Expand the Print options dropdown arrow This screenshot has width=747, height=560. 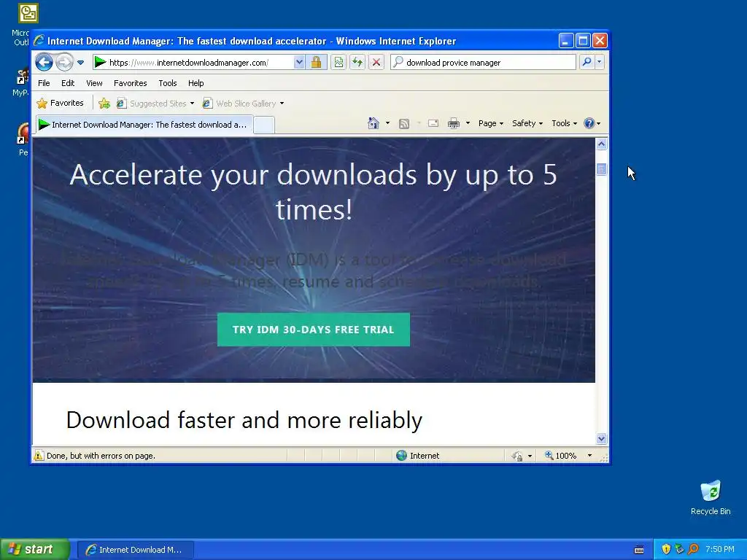pos(468,123)
